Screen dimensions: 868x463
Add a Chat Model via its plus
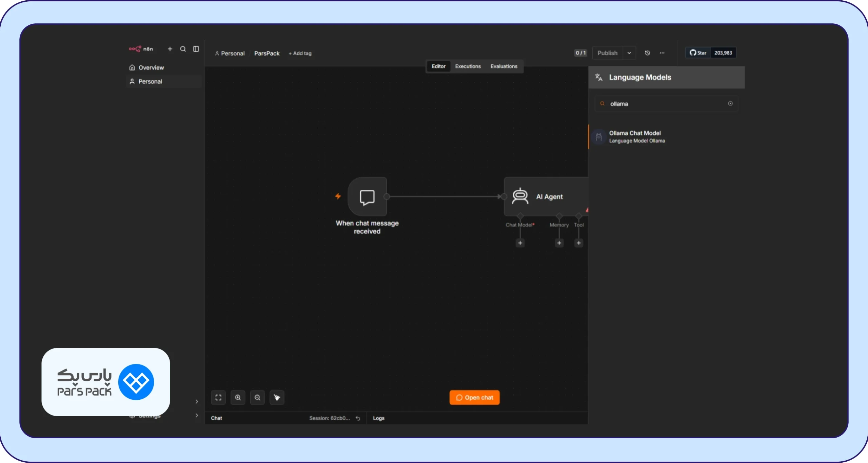click(x=520, y=243)
